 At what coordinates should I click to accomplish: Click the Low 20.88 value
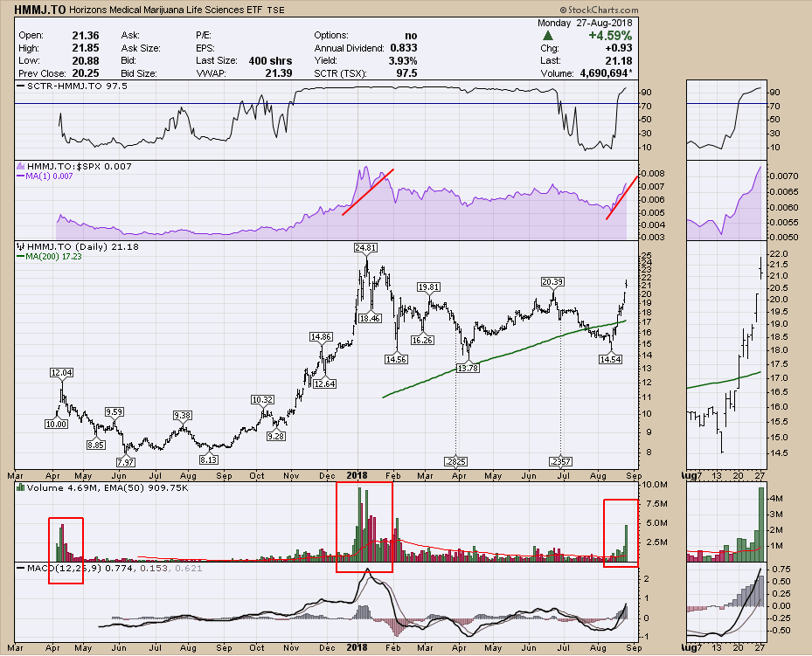tap(86, 60)
